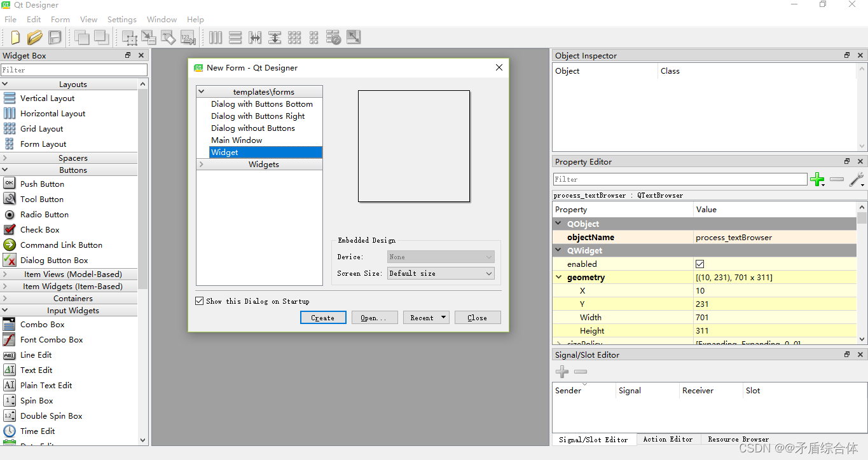The image size is (868, 460).
Task: Click the Lay Out in Grid toolbar icon
Action: click(x=294, y=37)
